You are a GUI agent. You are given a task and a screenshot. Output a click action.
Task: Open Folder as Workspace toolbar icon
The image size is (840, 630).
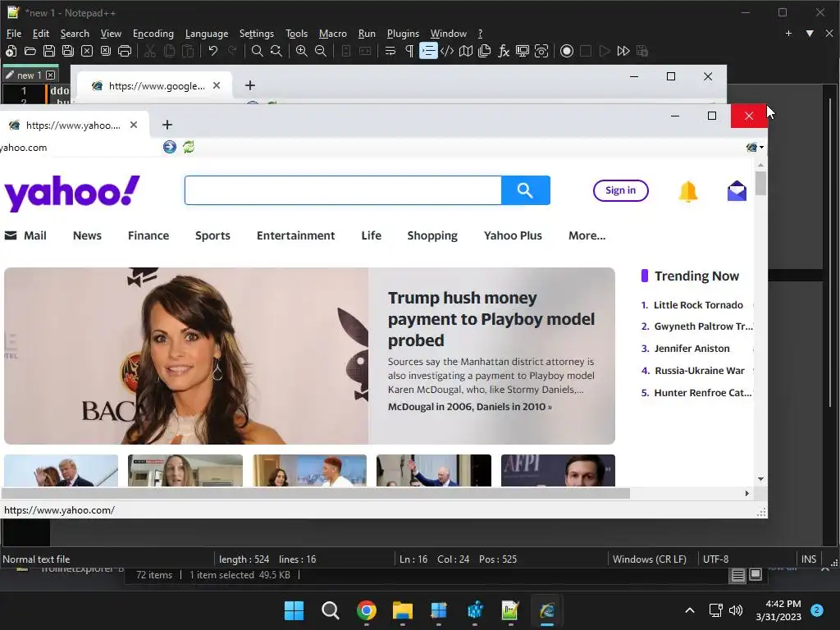tap(523, 51)
